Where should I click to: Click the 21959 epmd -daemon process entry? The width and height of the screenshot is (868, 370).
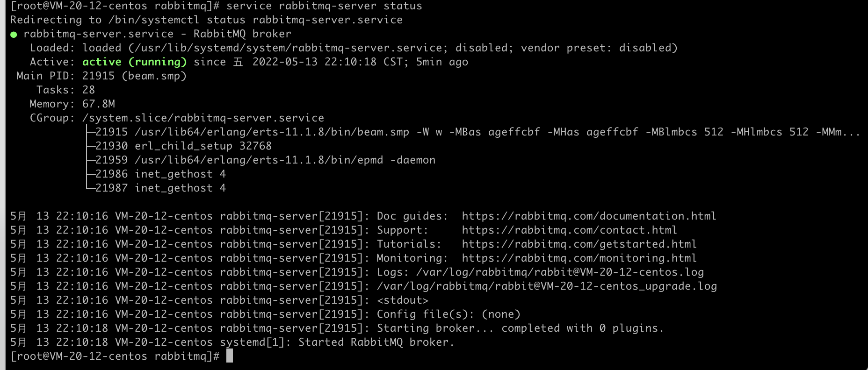(265, 160)
